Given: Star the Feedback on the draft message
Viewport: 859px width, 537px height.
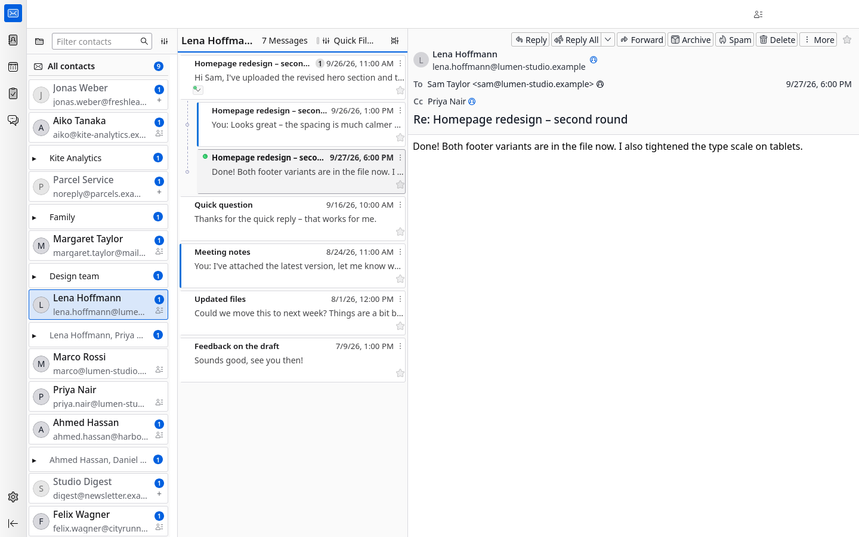Looking at the screenshot, I should point(400,373).
